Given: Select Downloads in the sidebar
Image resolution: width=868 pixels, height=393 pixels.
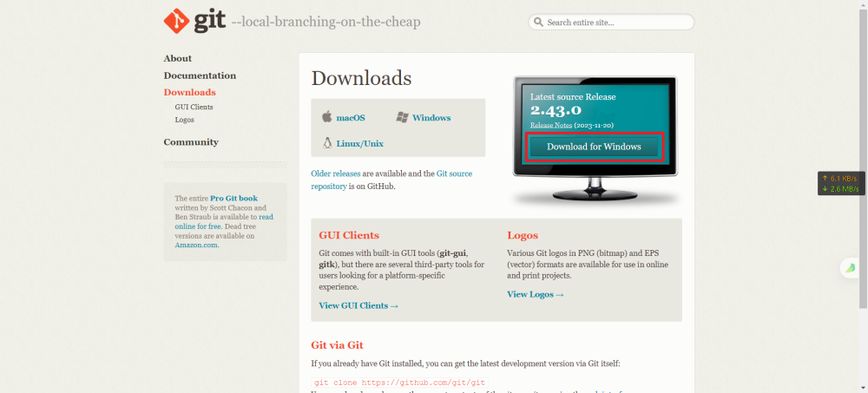Looking at the screenshot, I should pos(190,93).
